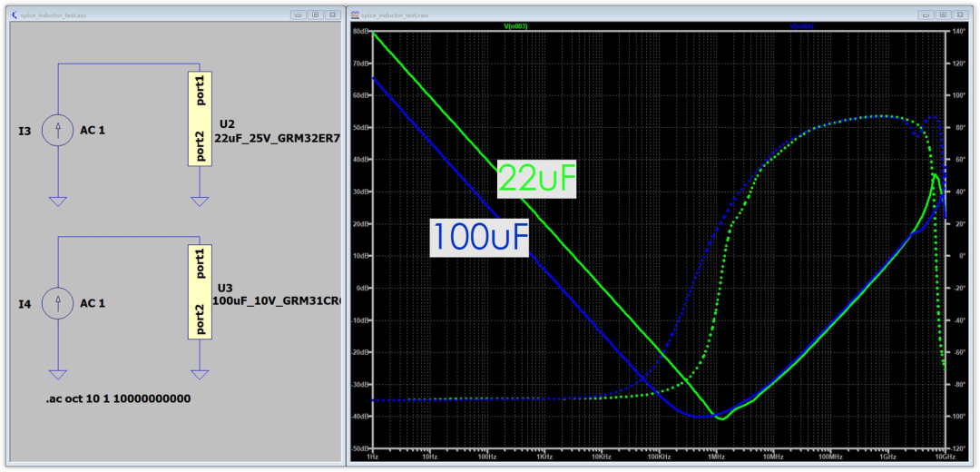Click the U2 reference designator label

[x=226, y=123]
